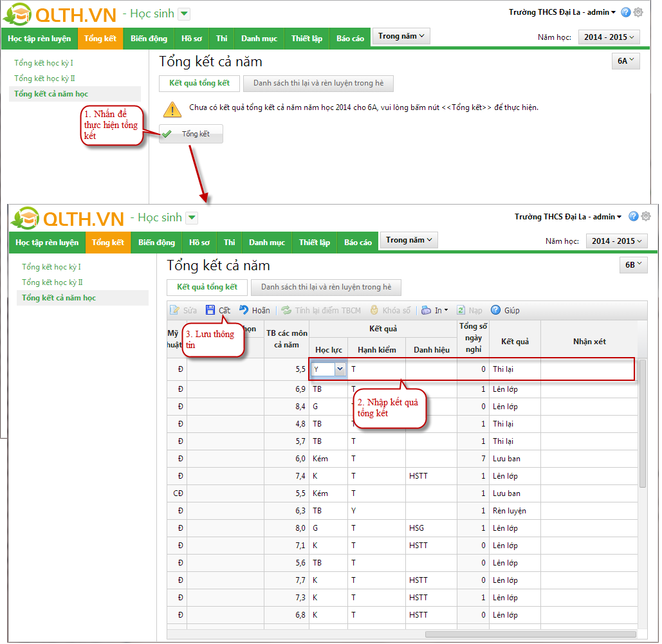Click the 7 ngày nghỉ cell
Viewport: 662px width, 644px height.
tap(473, 459)
